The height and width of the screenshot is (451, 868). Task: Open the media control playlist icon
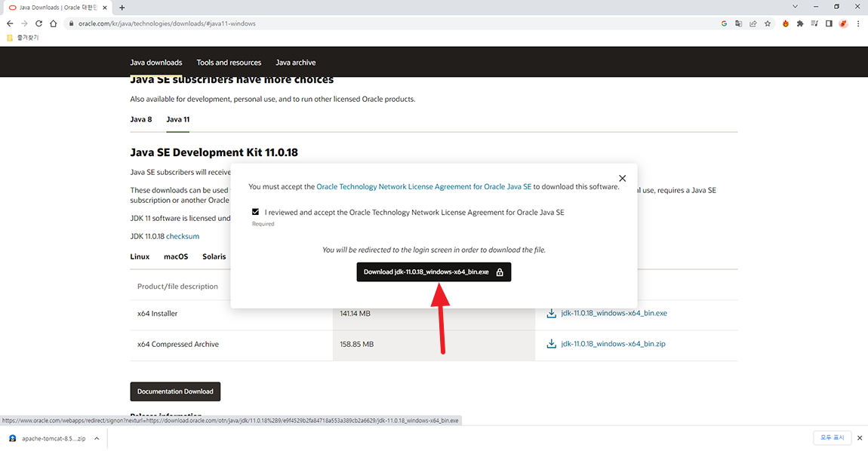[814, 24]
